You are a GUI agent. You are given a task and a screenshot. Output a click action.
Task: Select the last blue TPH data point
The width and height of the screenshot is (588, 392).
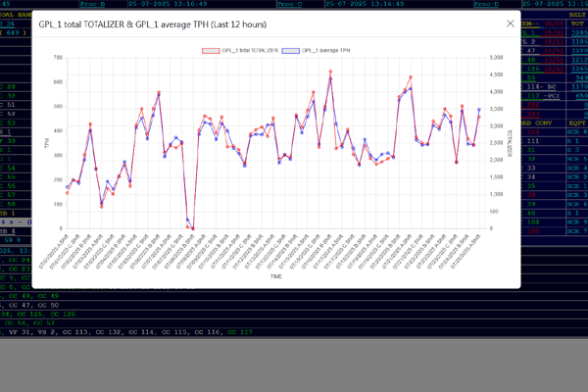(479, 110)
